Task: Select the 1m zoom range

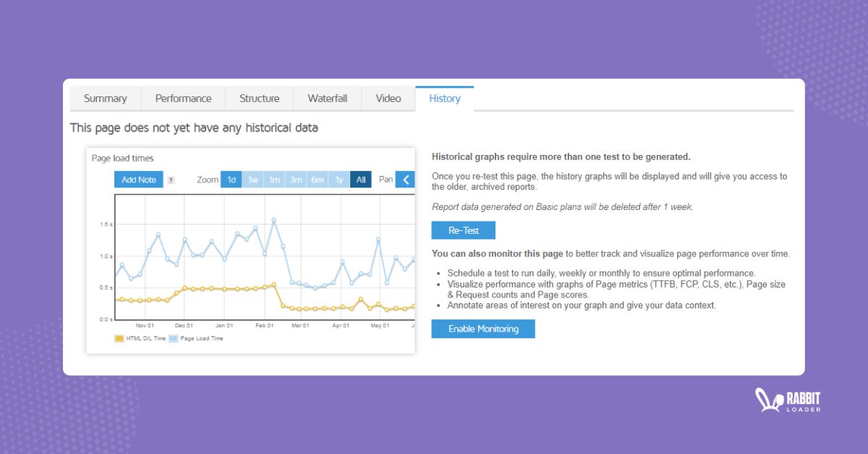Action: pyautogui.click(x=274, y=180)
